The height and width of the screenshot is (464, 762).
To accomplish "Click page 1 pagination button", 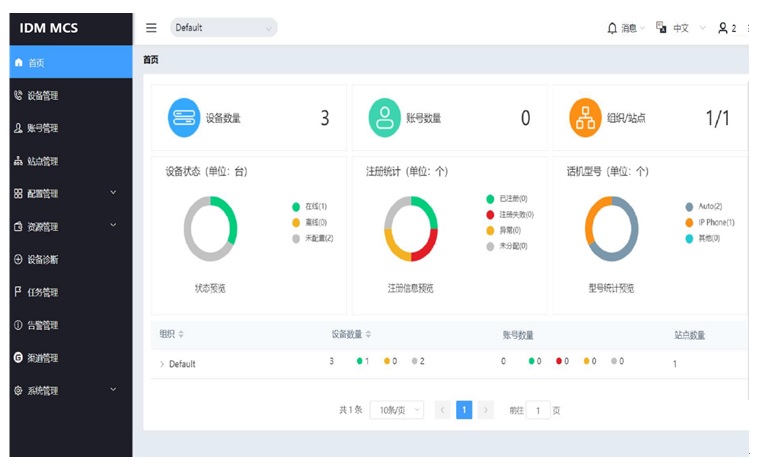I will pos(464,410).
